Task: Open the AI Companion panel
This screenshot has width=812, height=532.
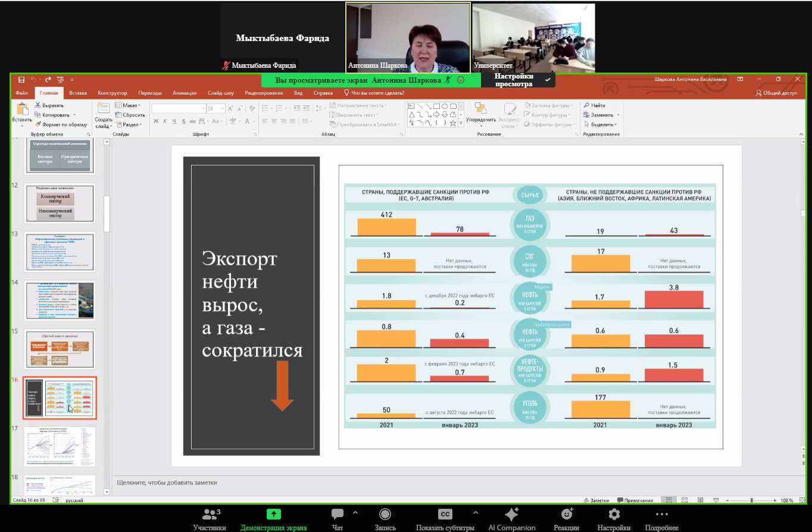Action: click(511, 515)
